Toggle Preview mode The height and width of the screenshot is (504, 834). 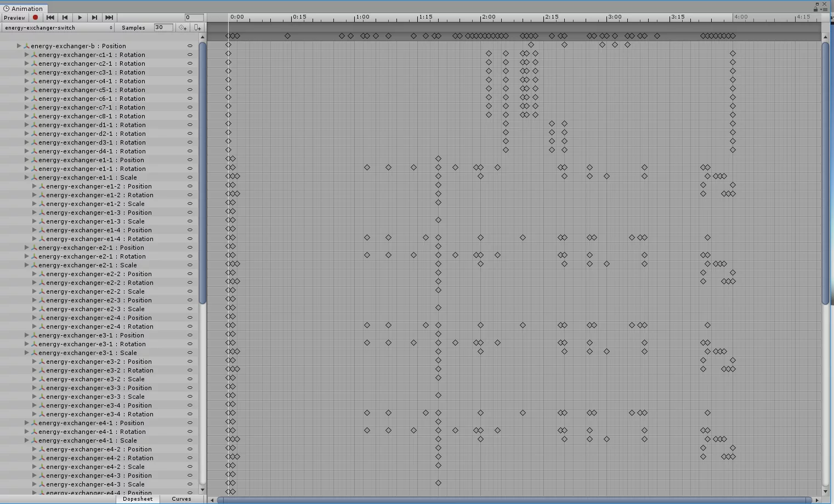(x=15, y=18)
